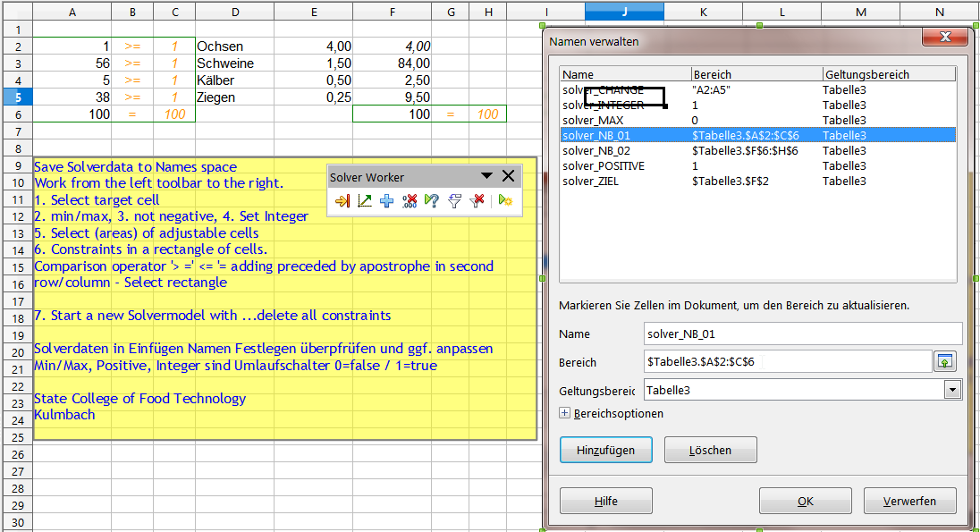Close the Solver Worker toolbar
Screen dimensions: 980x532
tap(508, 177)
